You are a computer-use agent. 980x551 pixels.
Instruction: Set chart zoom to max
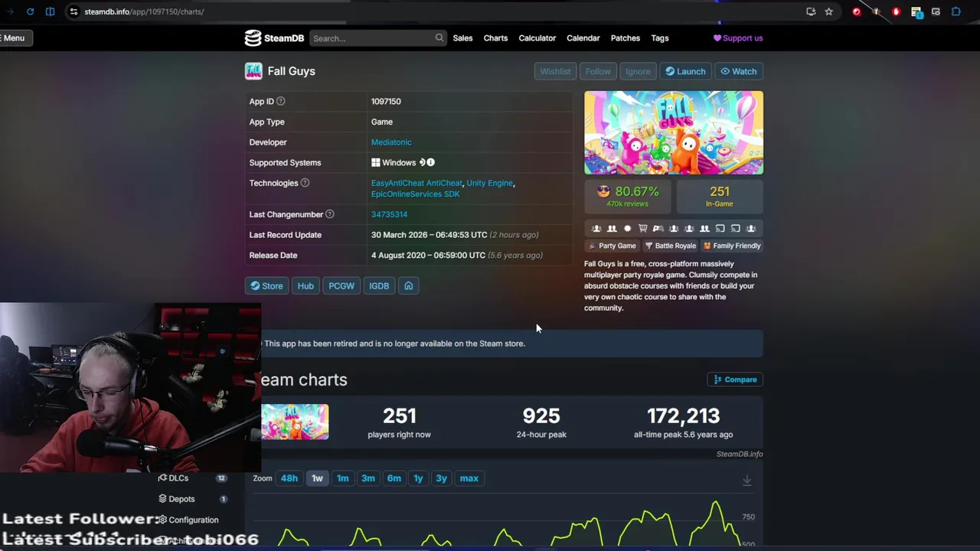[469, 478]
